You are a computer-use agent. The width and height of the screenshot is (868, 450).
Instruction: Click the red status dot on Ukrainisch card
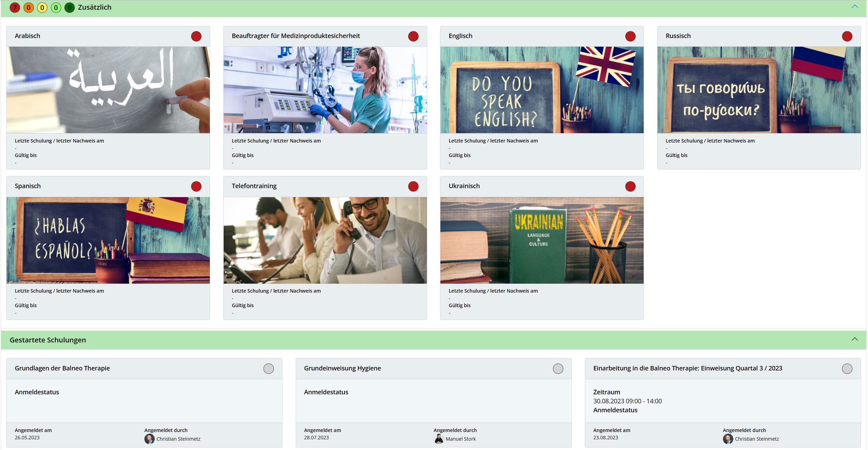point(630,186)
